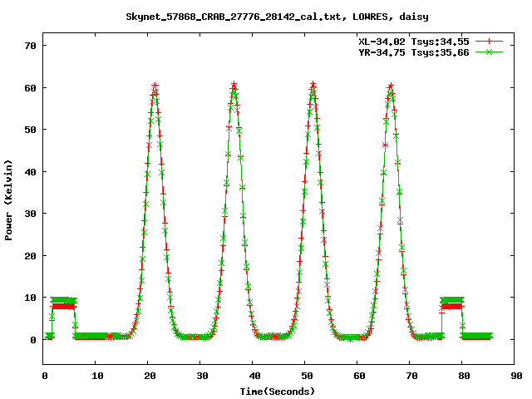
Task: Click y-axis tick label 70
Action: [x=31, y=46]
